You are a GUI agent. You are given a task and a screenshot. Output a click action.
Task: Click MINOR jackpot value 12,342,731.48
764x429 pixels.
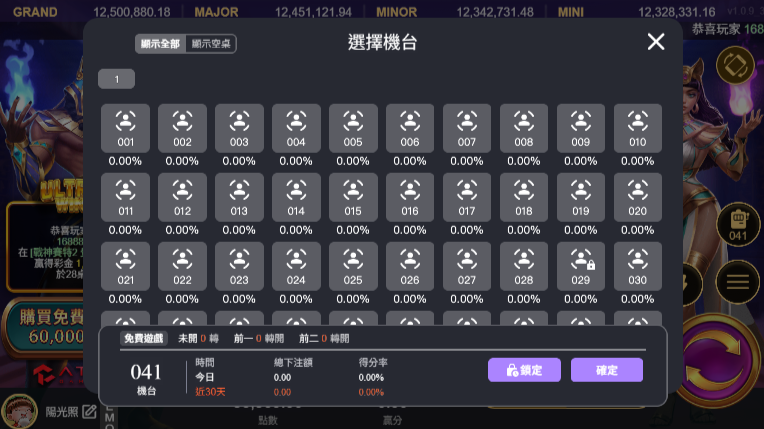495,12
